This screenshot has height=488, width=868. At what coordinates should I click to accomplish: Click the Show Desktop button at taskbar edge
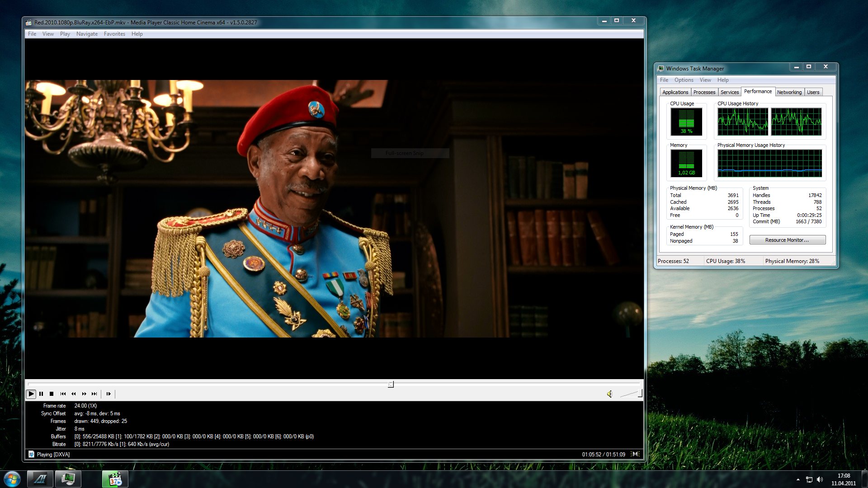(x=864, y=479)
